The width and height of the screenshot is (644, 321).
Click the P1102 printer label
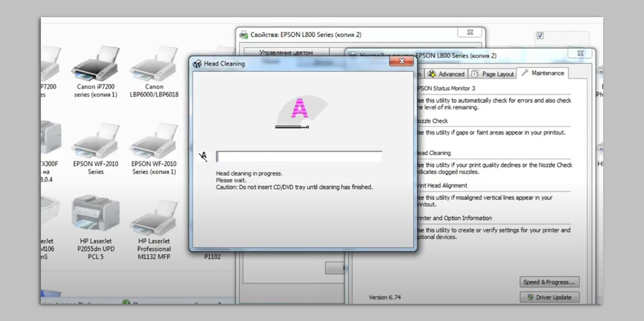(213, 257)
